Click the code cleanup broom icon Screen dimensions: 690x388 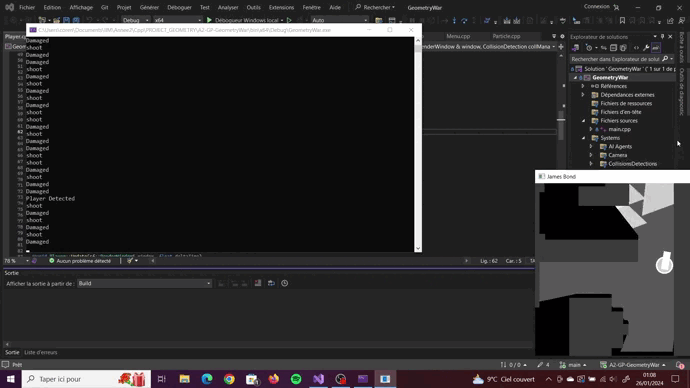(x=130, y=261)
